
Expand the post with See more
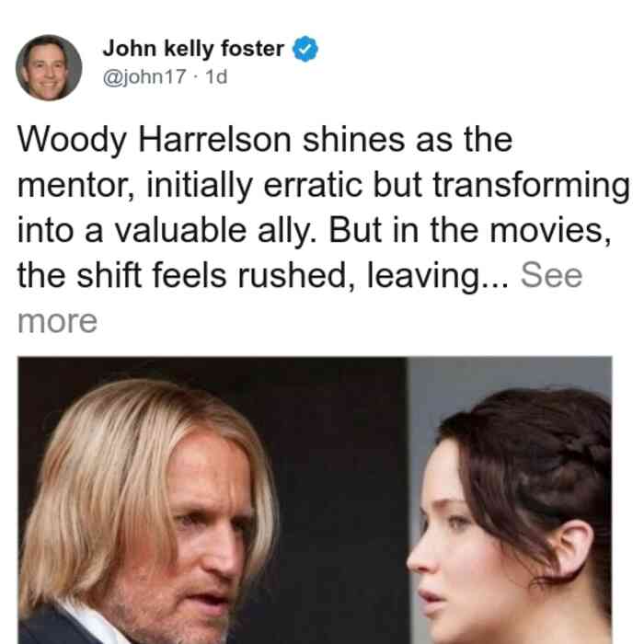[551, 275]
